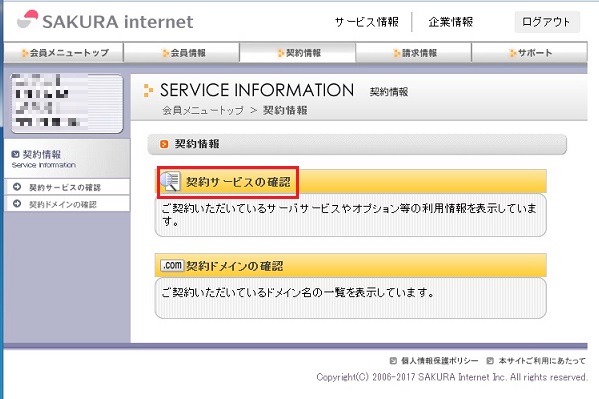Click the document magnifier icon beside 契約サービスの確認
599x399 pixels.
coord(170,182)
